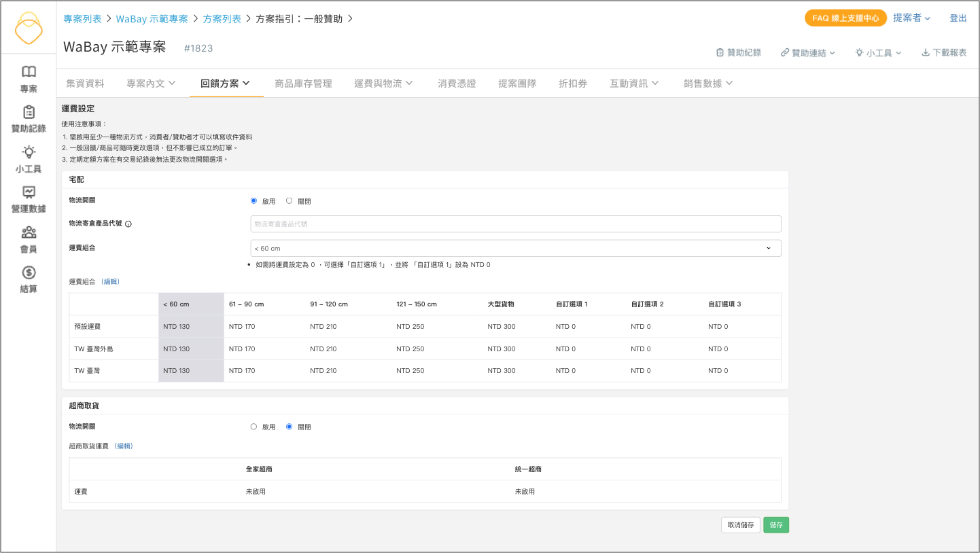The height and width of the screenshot is (553, 980).
Task: Click 未啟用 under 統一超商
Action: (x=525, y=491)
